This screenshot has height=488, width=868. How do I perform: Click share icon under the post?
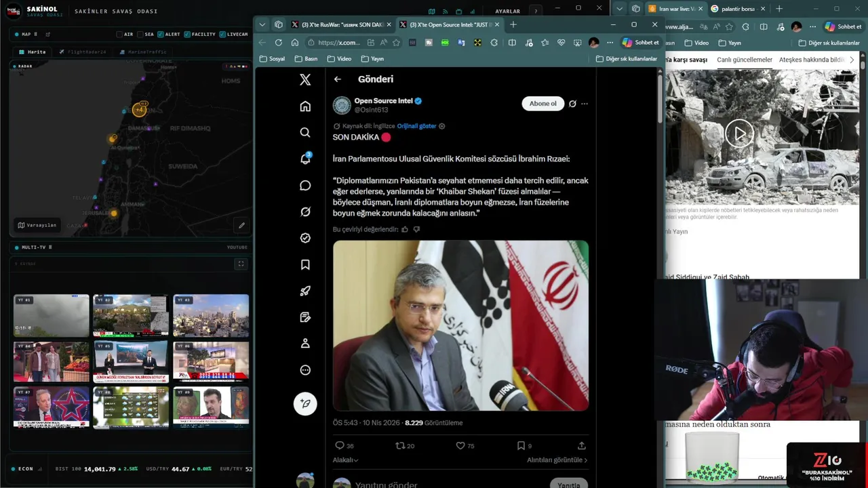point(581,446)
